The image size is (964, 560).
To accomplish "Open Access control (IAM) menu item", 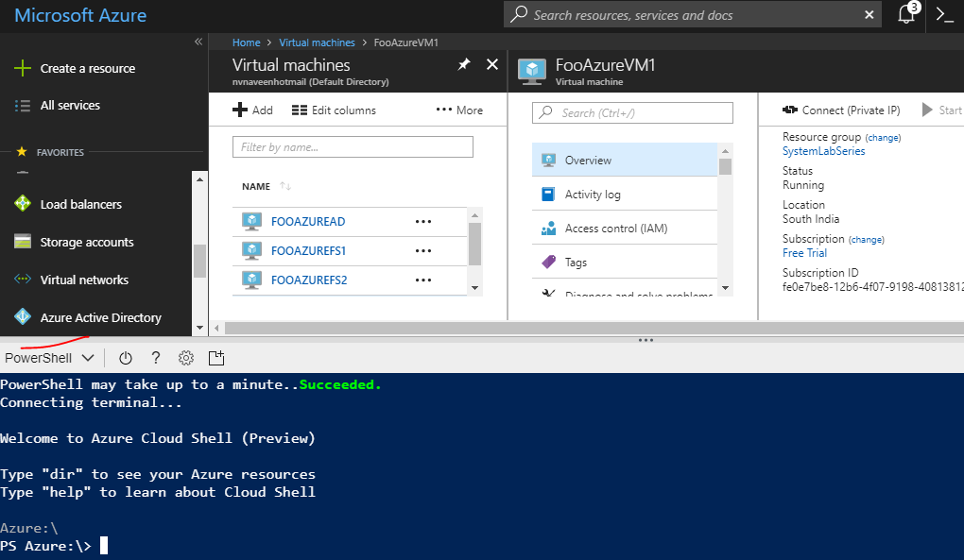I will (x=614, y=228).
